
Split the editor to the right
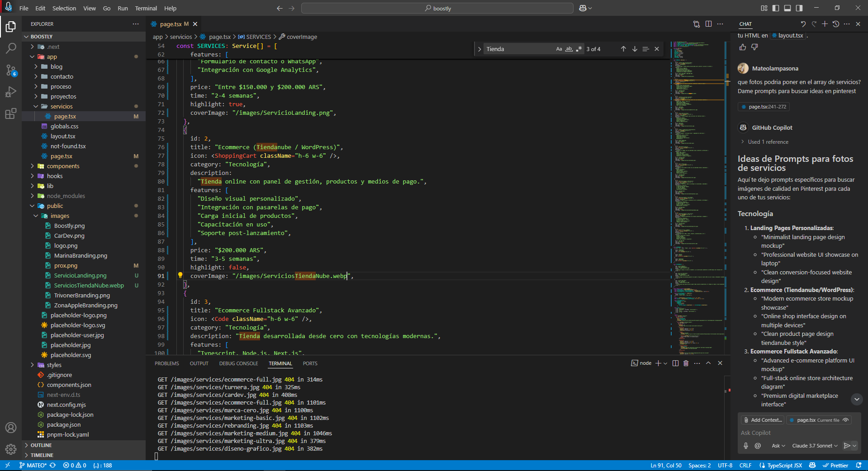pyautogui.click(x=708, y=24)
